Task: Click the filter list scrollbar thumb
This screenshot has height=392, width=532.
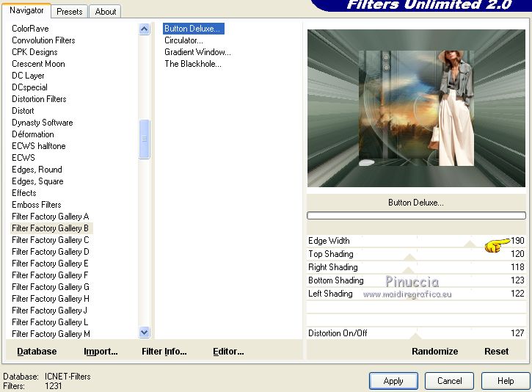Action: pos(145,139)
